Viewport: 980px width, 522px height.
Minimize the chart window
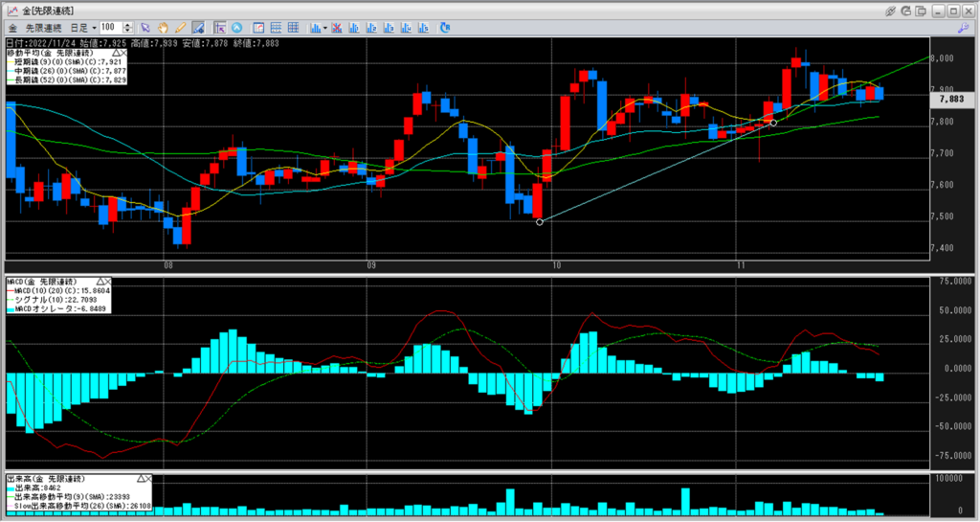(x=939, y=11)
